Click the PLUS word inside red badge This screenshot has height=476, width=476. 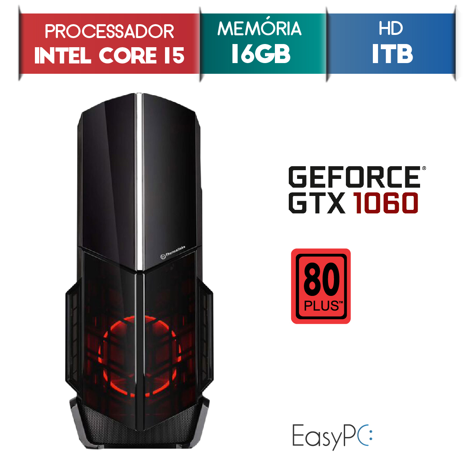(x=322, y=306)
